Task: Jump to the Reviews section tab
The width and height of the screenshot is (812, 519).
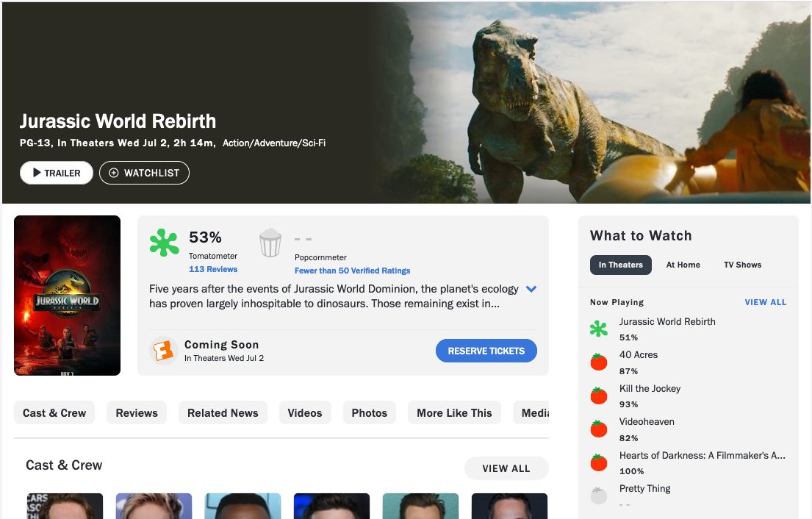Action: coord(137,413)
